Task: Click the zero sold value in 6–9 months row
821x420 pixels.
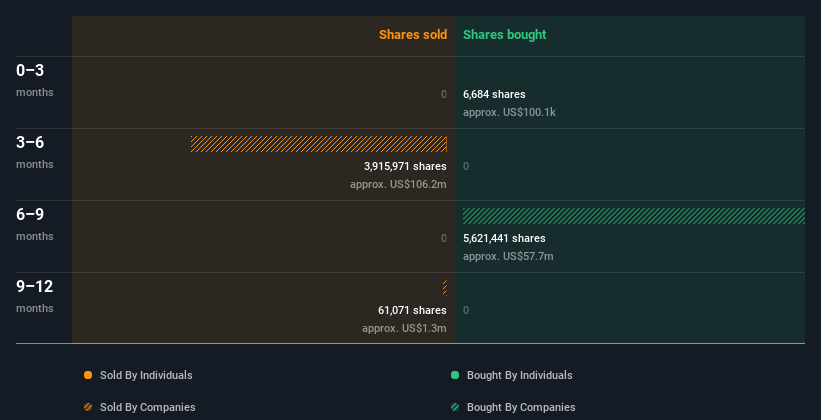Action: [x=444, y=238]
